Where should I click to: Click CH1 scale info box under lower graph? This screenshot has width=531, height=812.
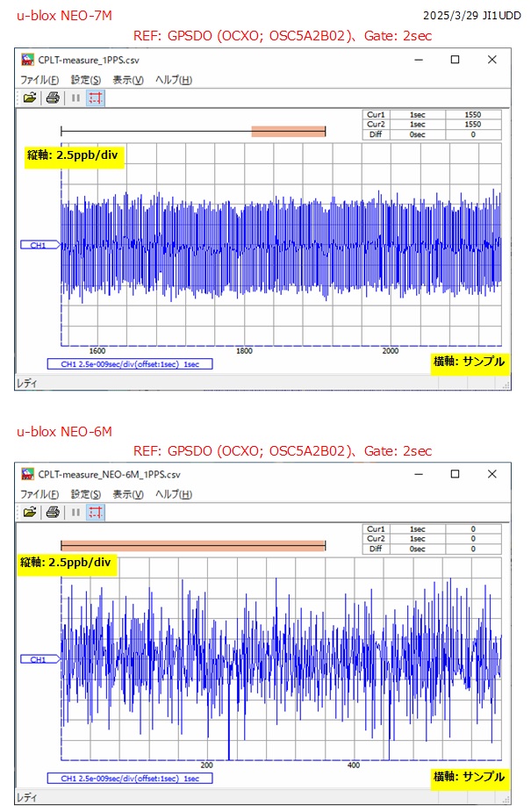(130, 778)
